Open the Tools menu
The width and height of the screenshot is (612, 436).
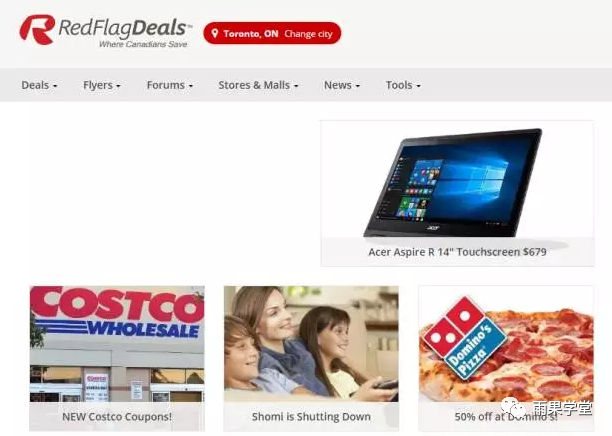[x=403, y=85]
